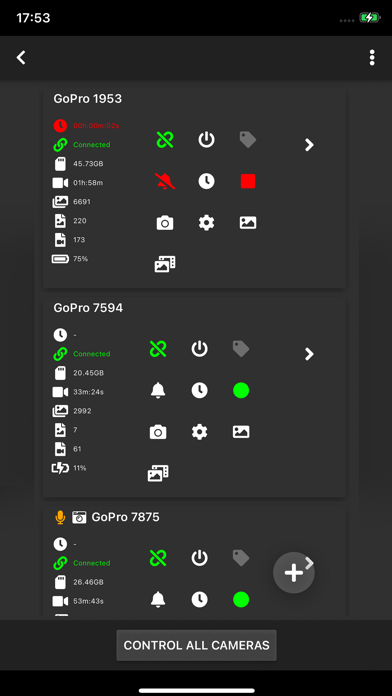Select the red recording time 00h:00m:02s
This screenshot has height=696, width=392.
point(96,126)
